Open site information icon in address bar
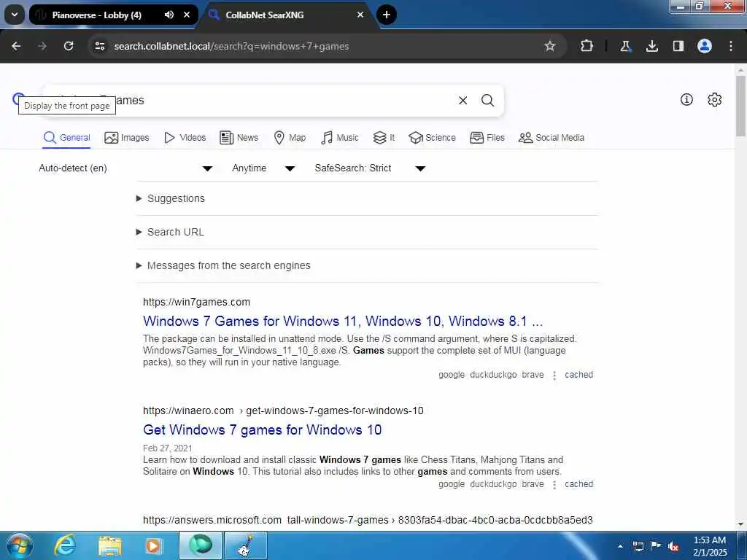The height and width of the screenshot is (560, 747). tap(99, 46)
